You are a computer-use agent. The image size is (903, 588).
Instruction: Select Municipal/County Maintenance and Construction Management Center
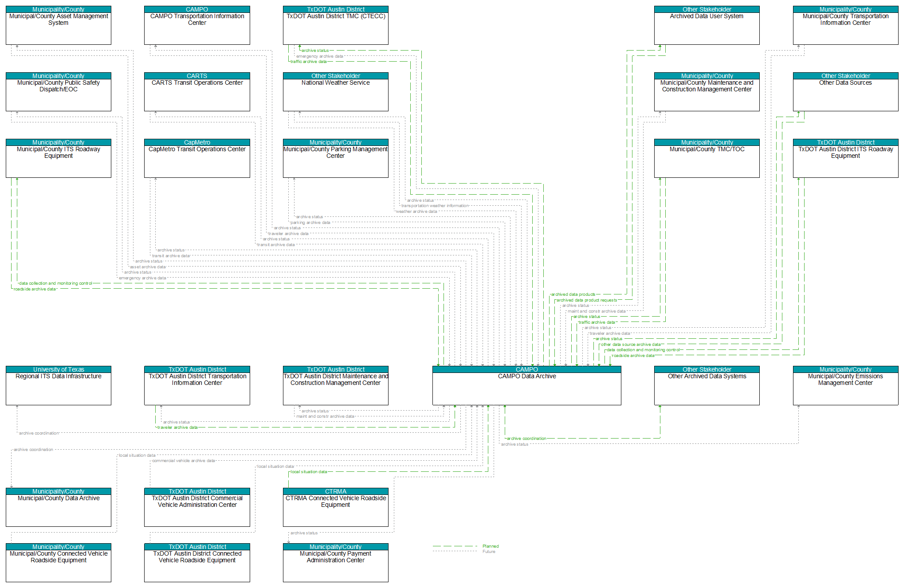707,92
